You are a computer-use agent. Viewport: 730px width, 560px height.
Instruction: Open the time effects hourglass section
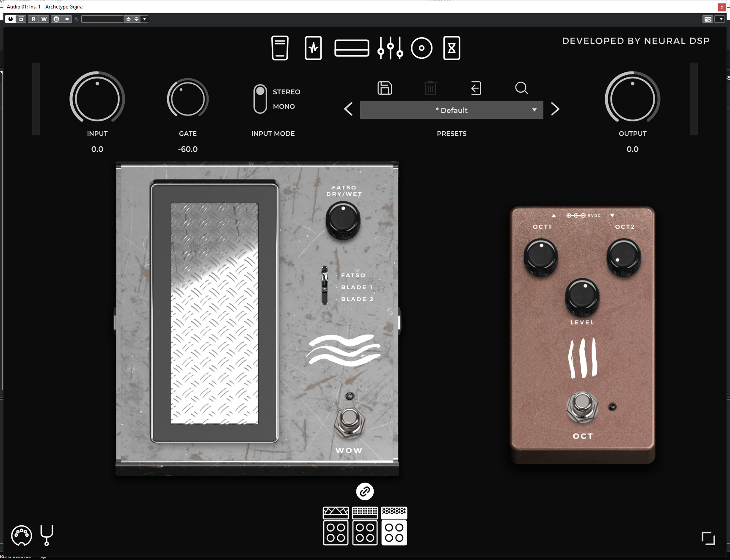452,48
